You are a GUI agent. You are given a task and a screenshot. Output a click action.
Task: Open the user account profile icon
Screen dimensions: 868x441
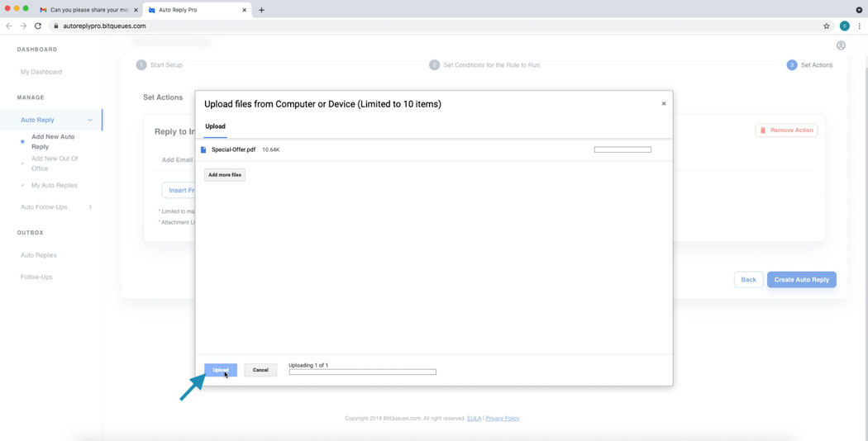(x=841, y=45)
